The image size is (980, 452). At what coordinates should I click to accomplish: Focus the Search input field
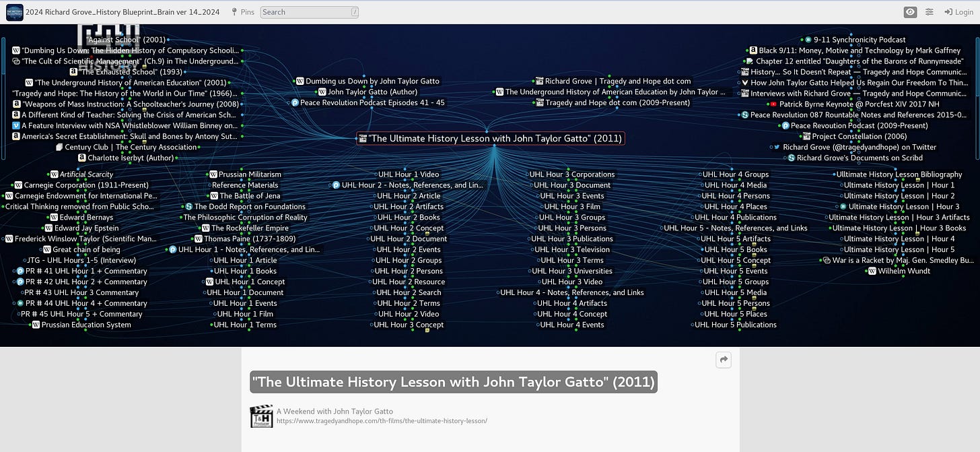tap(310, 11)
